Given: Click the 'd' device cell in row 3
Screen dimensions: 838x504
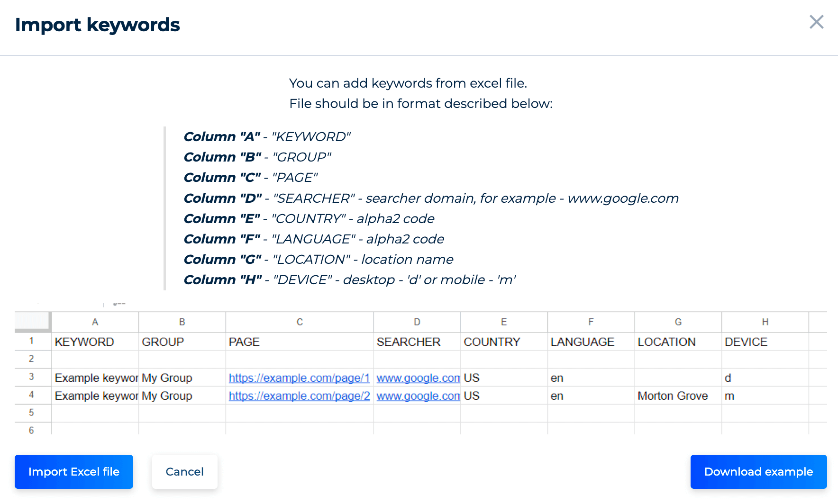Looking at the screenshot, I should (x=765, y=378).
